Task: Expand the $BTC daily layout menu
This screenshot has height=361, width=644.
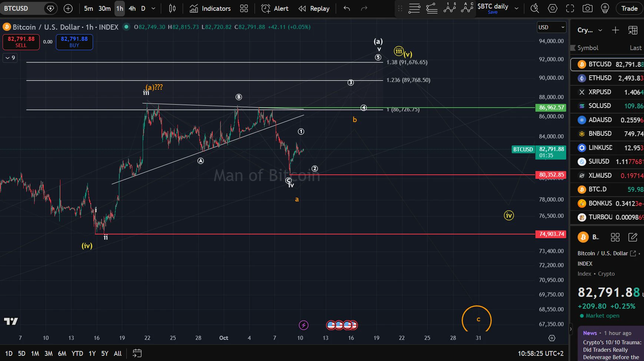Action: (517, 8)
